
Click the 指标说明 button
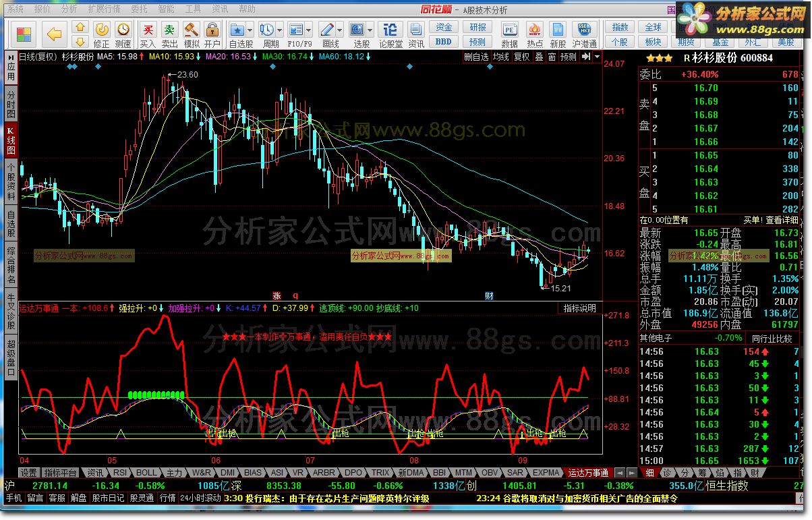click(580, 308)
